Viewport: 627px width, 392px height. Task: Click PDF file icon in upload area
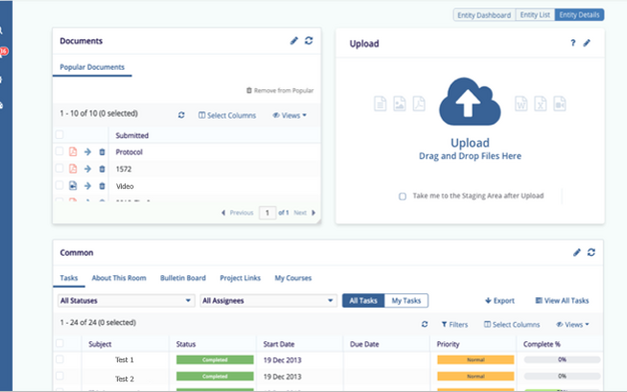click(419, 104)
